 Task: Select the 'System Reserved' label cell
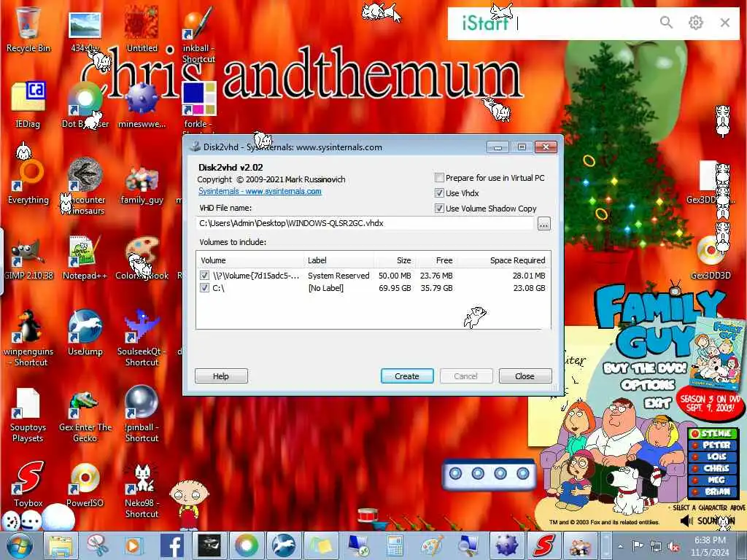click(x=338, y=275)
